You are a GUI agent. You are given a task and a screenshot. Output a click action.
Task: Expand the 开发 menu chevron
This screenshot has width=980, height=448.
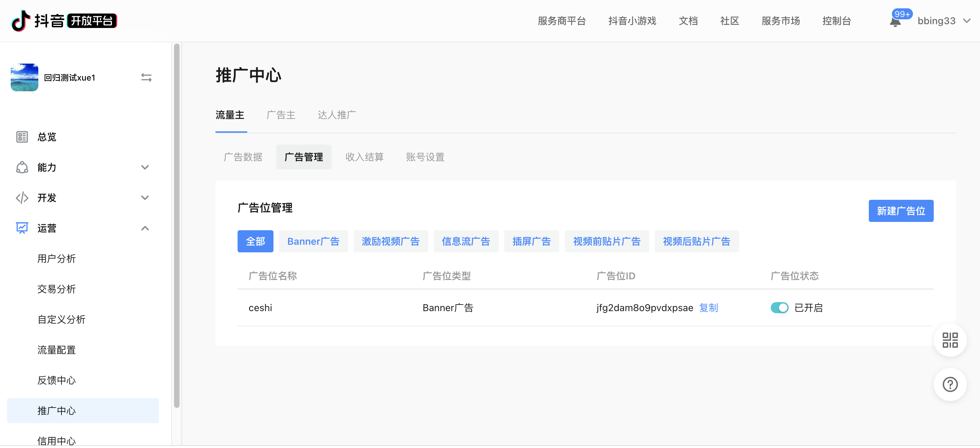tap(145, 198)
